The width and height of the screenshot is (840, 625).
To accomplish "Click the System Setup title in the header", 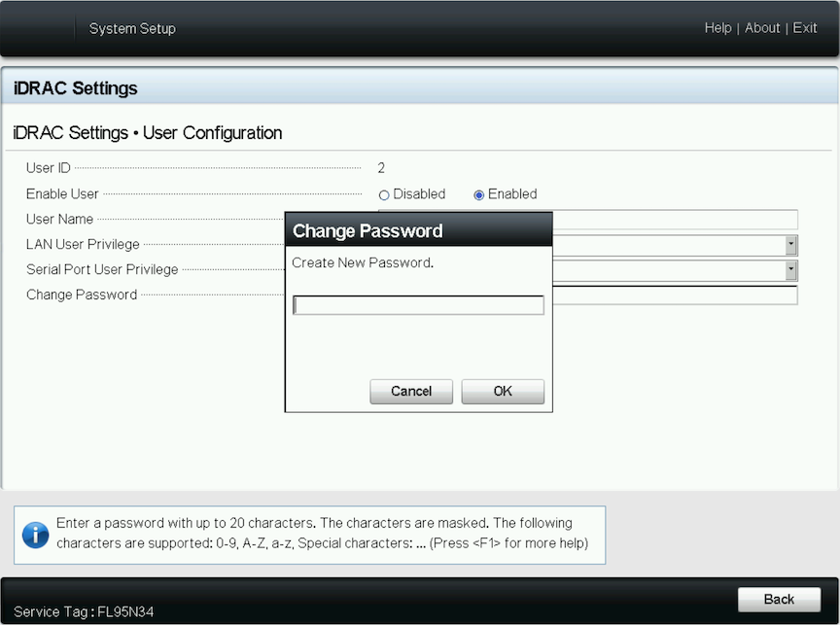I will (132, 28).
